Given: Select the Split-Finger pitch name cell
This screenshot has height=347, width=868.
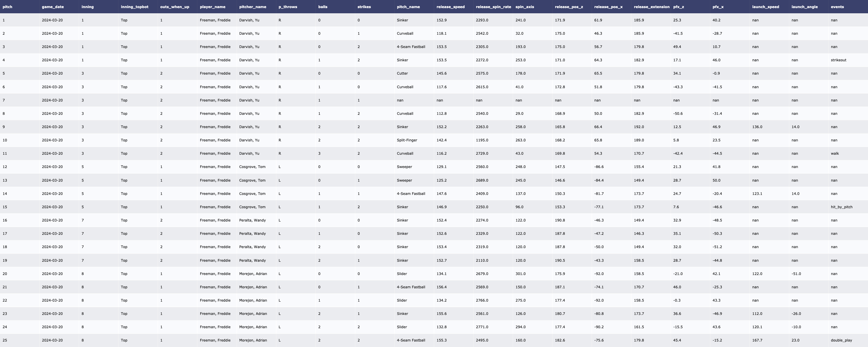Looking at the screenshot, I should click(x=407, y=140).
